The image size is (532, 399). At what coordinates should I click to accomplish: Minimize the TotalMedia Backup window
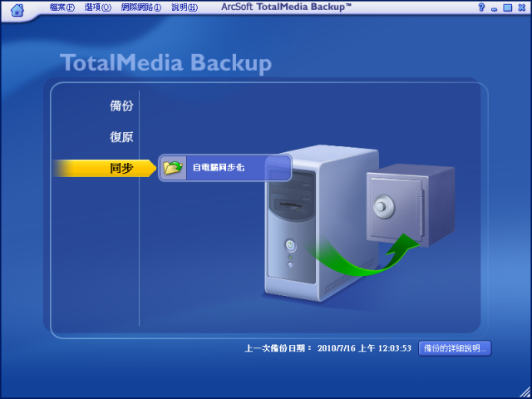click(x=495, y=8)
